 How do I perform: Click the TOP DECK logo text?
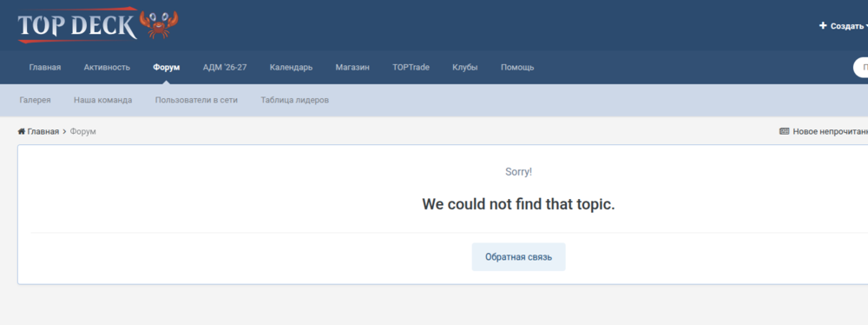point(77,26)
